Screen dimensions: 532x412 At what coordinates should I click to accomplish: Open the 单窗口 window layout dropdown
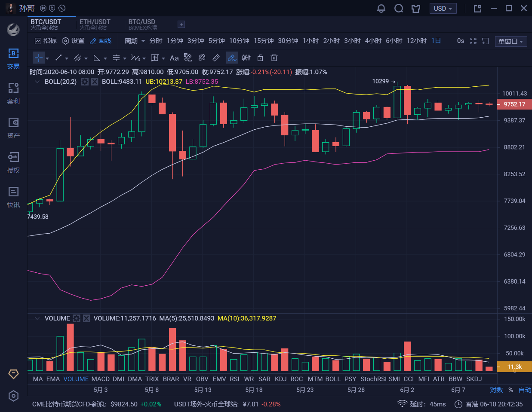pyautogui.click(x=510, y=41)
